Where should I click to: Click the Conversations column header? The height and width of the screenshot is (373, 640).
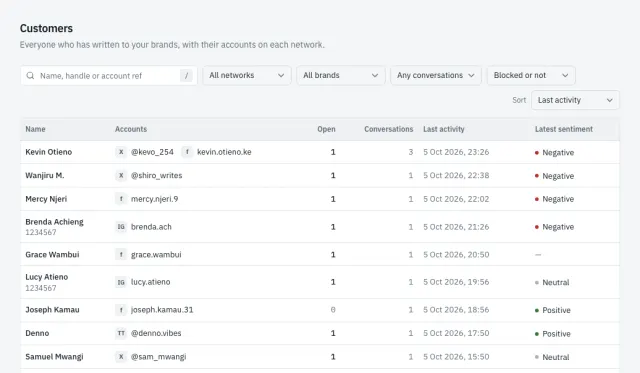(389, 129)
